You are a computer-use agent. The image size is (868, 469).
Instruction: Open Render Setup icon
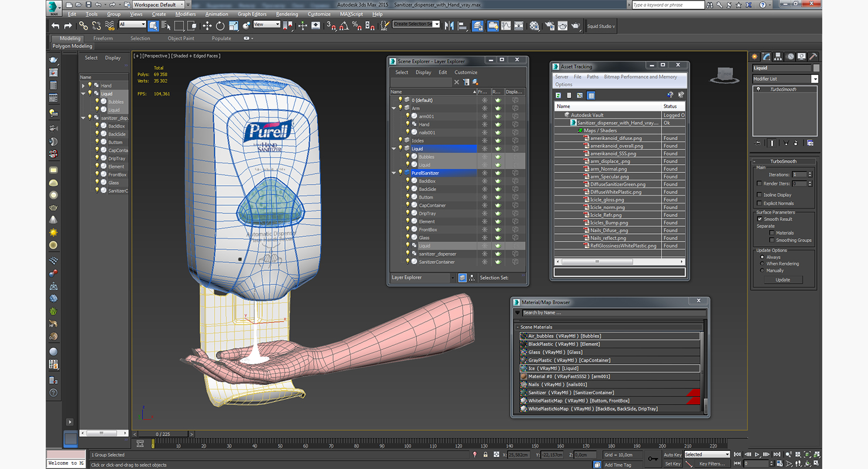pyautogui.click(x=550, y=26)
